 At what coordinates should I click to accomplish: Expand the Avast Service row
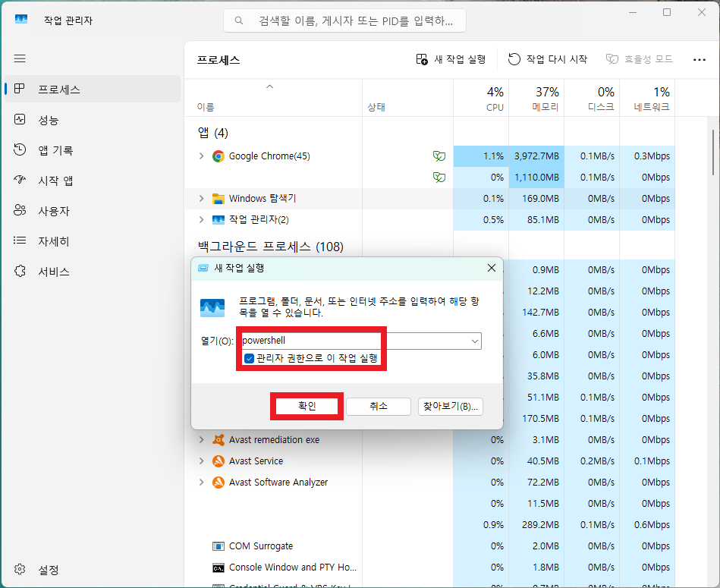click(201, 461)
